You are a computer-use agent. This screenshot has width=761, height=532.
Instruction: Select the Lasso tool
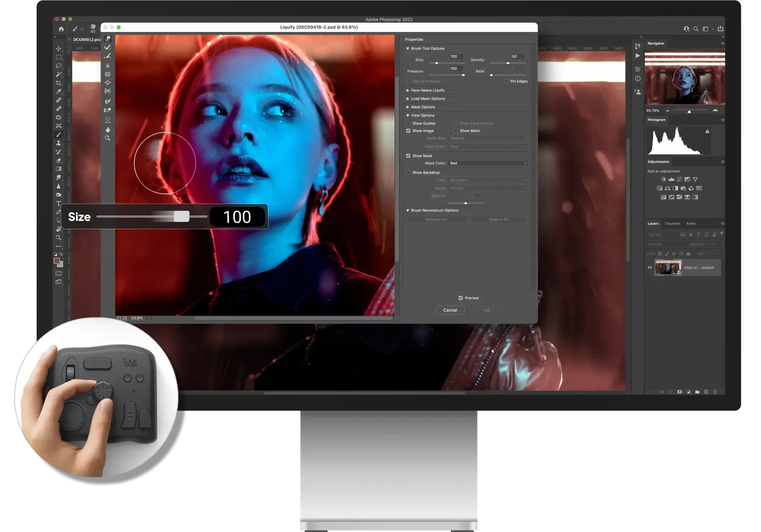point(59,66)
